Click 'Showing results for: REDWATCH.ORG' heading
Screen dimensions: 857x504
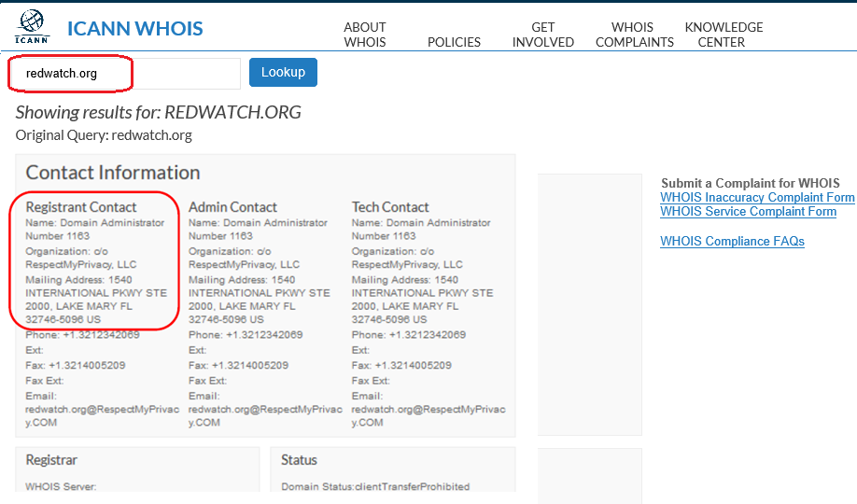(159, 112)
